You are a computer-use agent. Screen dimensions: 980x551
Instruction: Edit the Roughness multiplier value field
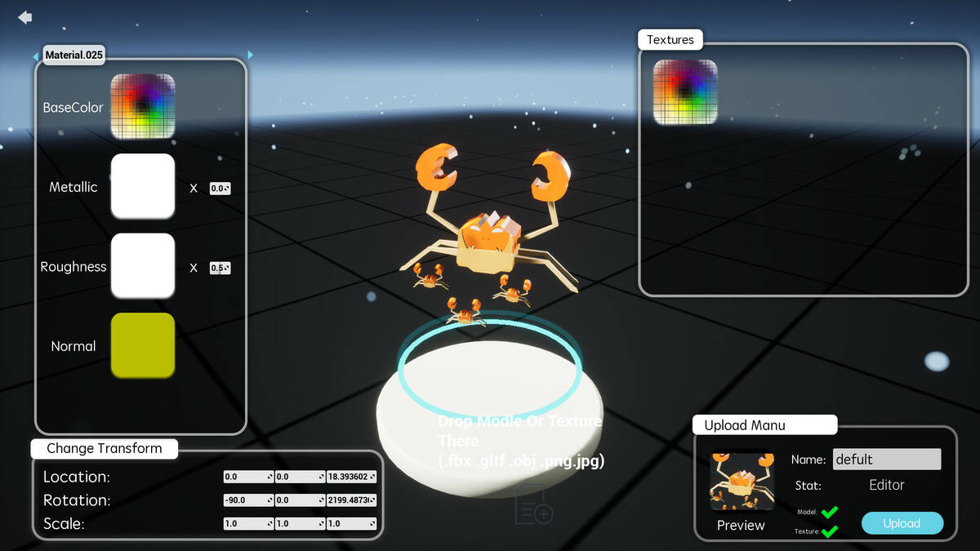pos(220,268)
